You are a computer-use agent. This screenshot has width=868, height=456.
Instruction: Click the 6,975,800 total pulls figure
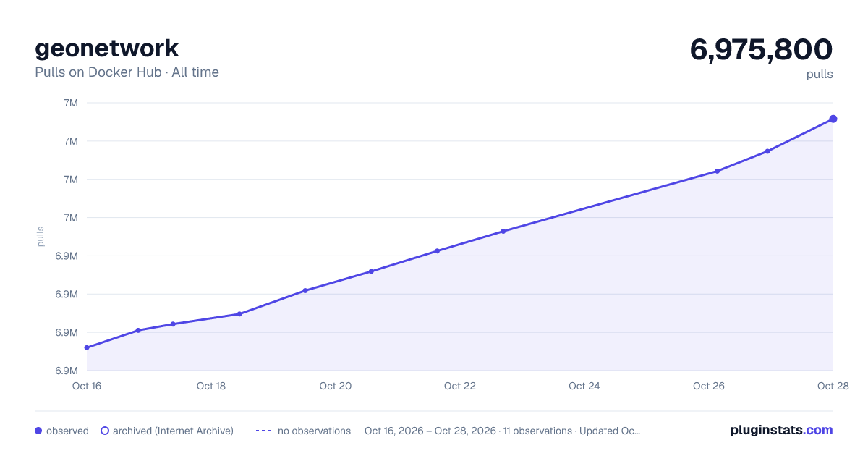coord(761,49)
